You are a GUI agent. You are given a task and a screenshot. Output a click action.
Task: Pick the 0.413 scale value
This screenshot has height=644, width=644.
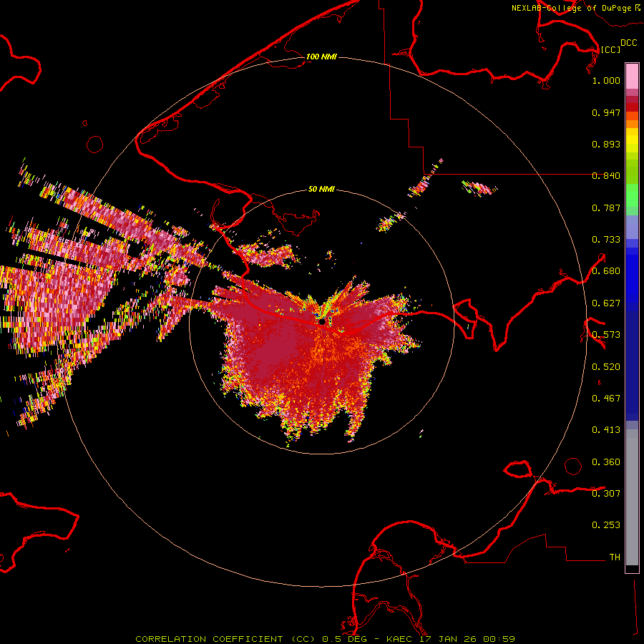click(x=606, y=430)
